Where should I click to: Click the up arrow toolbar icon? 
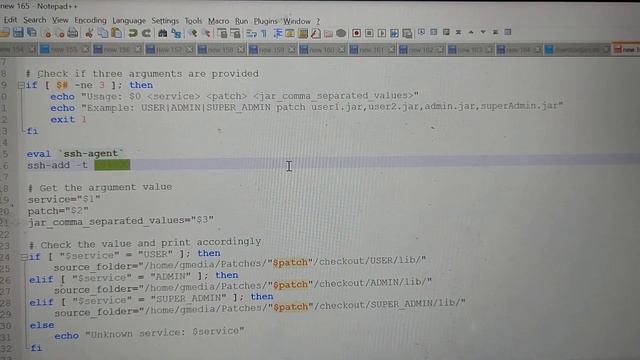click(x=471, y=32)
